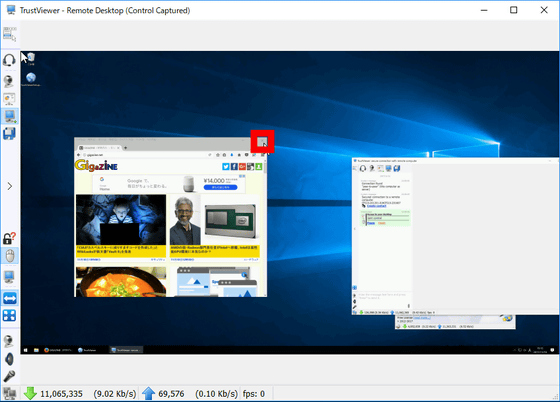Expand the sidebar with the chevron arrow
This screenshot has width=560, height=402.
tap(10, 186)
